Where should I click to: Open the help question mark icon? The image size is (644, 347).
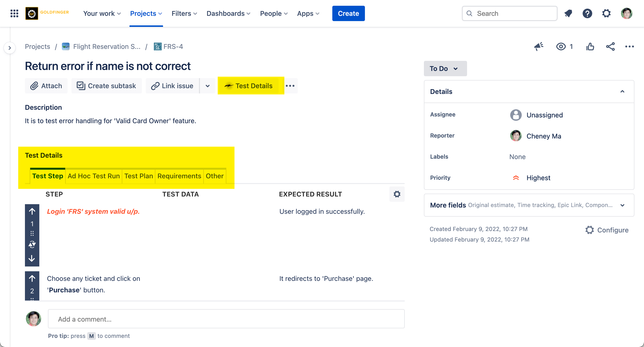[587, 13]
